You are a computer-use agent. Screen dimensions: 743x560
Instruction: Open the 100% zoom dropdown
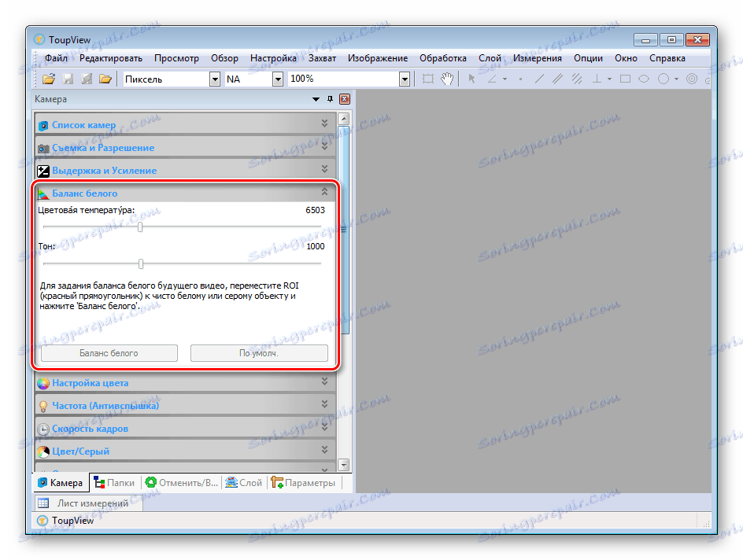405,79
